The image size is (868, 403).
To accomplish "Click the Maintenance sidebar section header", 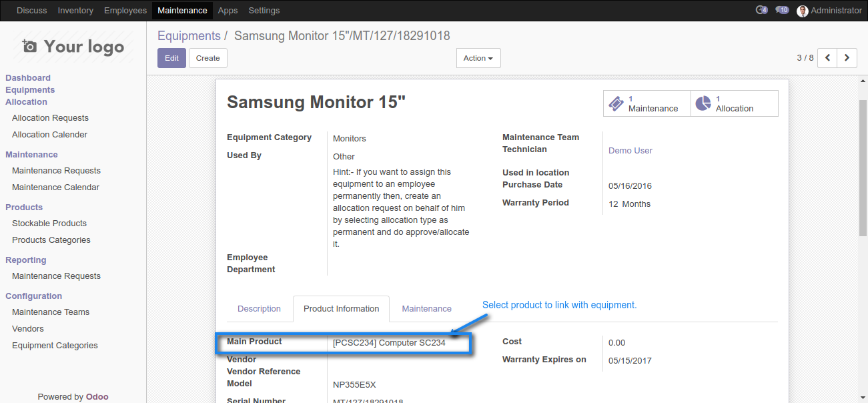I will 31,155.
